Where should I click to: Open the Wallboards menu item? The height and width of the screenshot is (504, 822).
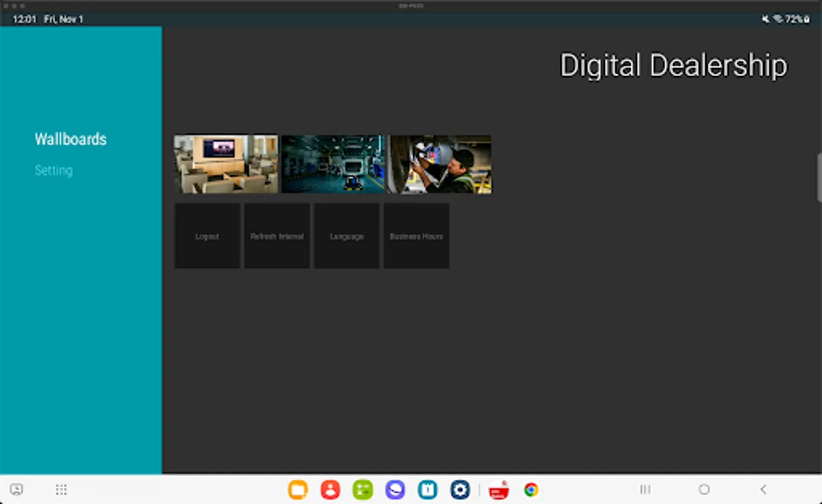(71, 139)
